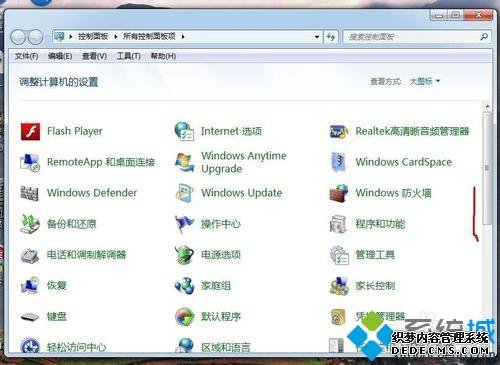Open the 编辑(E) menu
This screenshot has width=500, height=365.
click(x=60, y=56)
